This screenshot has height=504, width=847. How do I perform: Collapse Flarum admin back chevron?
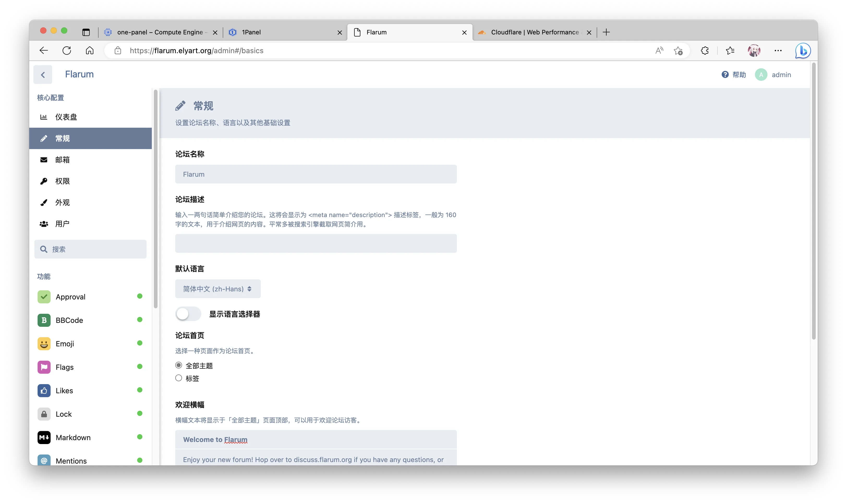pos(43,75)
